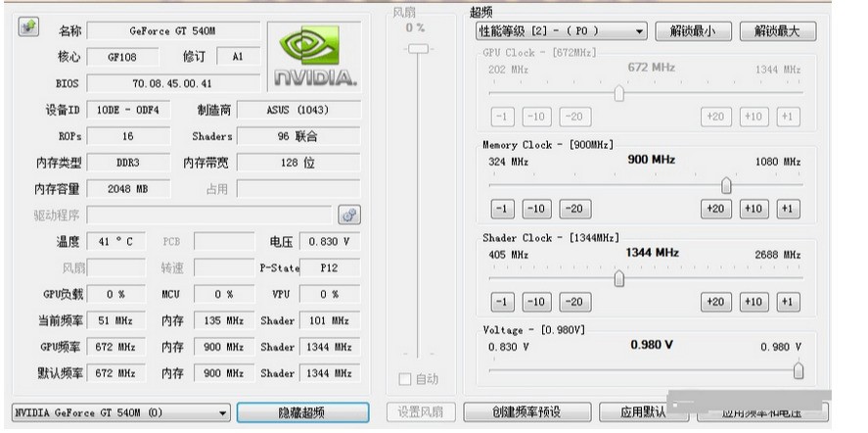Click the Shader Clock slider handle
The width and height of the screenshot is (868, 433).
619,278
